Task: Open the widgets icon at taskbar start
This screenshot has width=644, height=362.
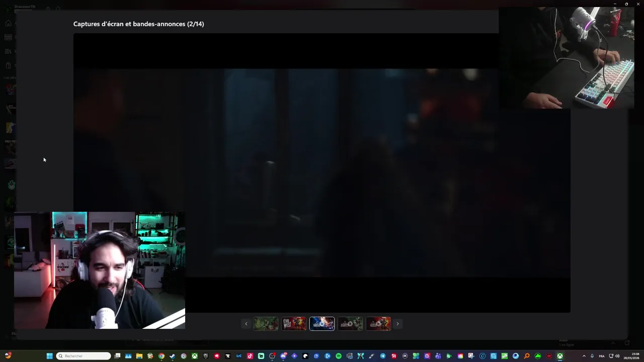Action: click(8, 355)
